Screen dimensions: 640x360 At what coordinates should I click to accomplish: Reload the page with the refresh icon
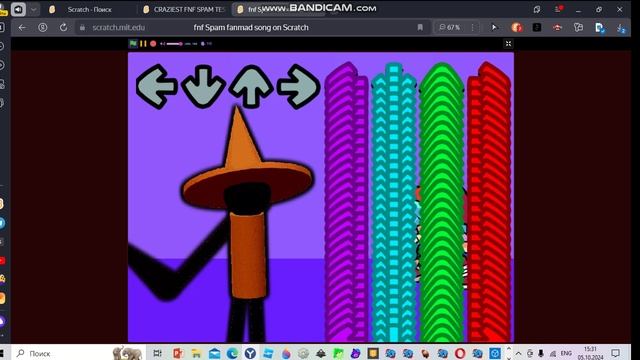pyautogui.click(x=63, y=27)
